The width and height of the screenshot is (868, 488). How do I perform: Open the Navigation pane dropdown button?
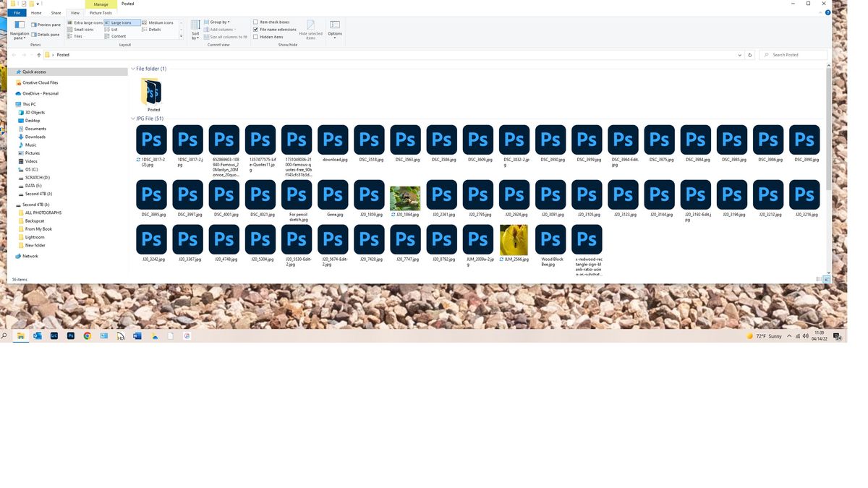20,30
